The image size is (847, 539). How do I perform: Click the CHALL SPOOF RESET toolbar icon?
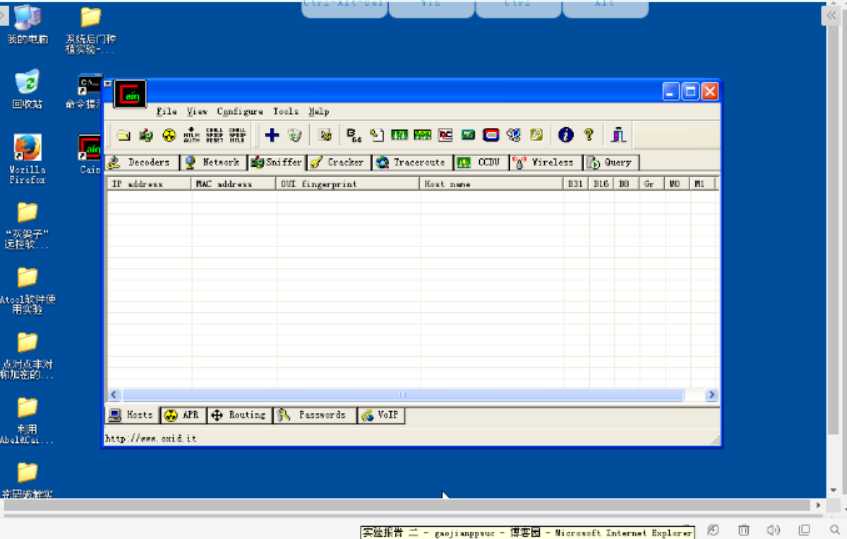(x=214, y=135)
